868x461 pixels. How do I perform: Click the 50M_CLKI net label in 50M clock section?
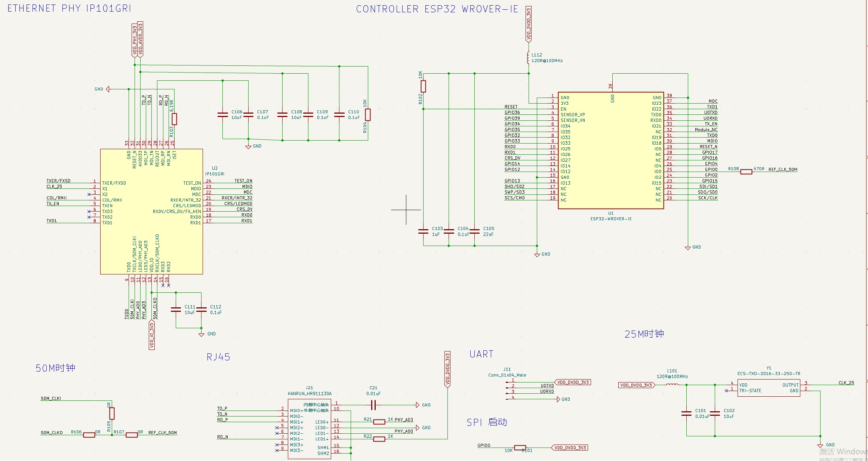(x=51, y=398)
